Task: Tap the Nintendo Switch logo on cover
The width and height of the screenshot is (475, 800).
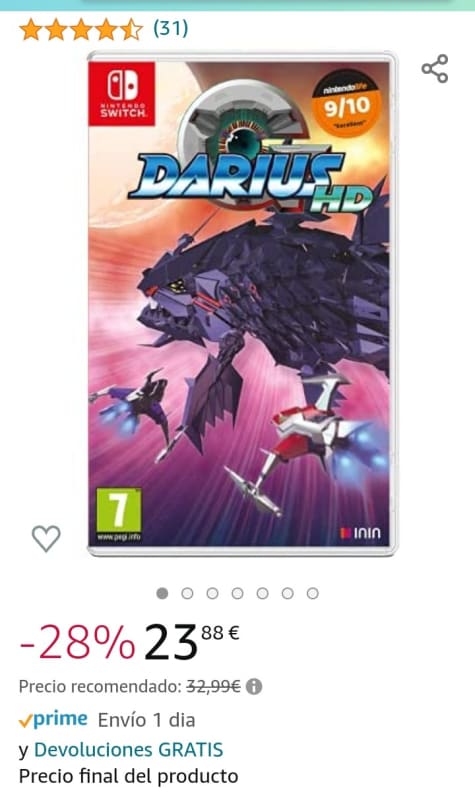Action: (122, 94)
